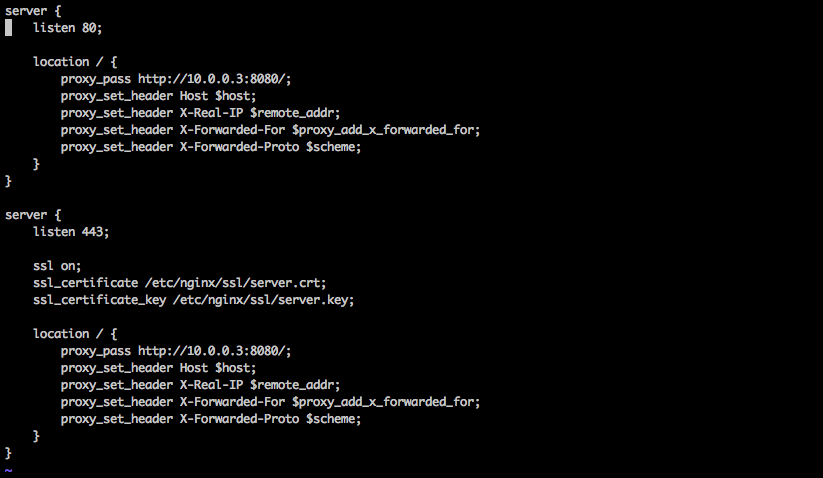
Task: Click the "ssl on;" directive
Action: pyautogui.click(x=57, y=265)
